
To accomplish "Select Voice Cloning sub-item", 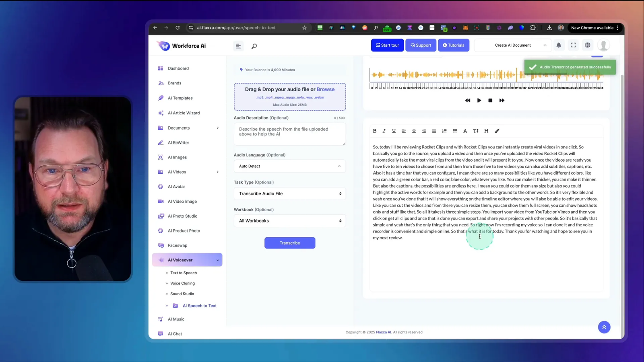I will click(182, 283).
